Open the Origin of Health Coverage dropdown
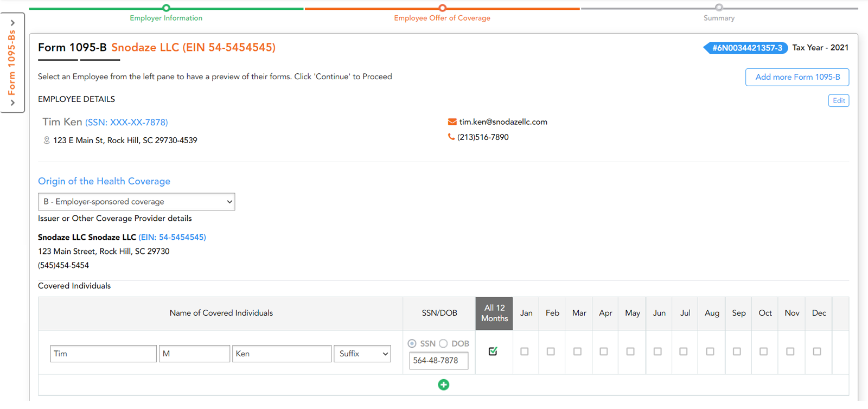Screen dimensions: 868x409 click(x=136, y=202)
